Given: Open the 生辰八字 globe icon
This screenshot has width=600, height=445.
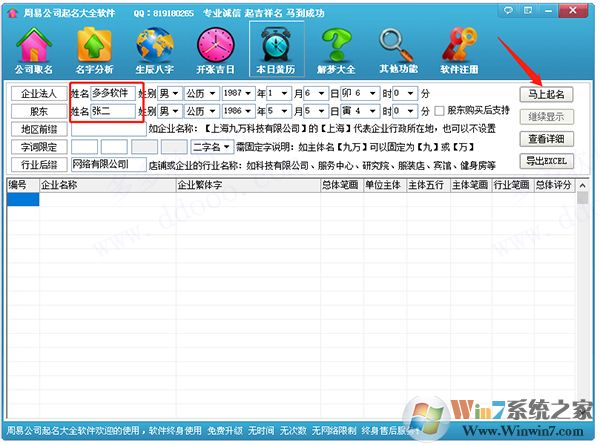Looking at the screenshot, I should point(155,50).
